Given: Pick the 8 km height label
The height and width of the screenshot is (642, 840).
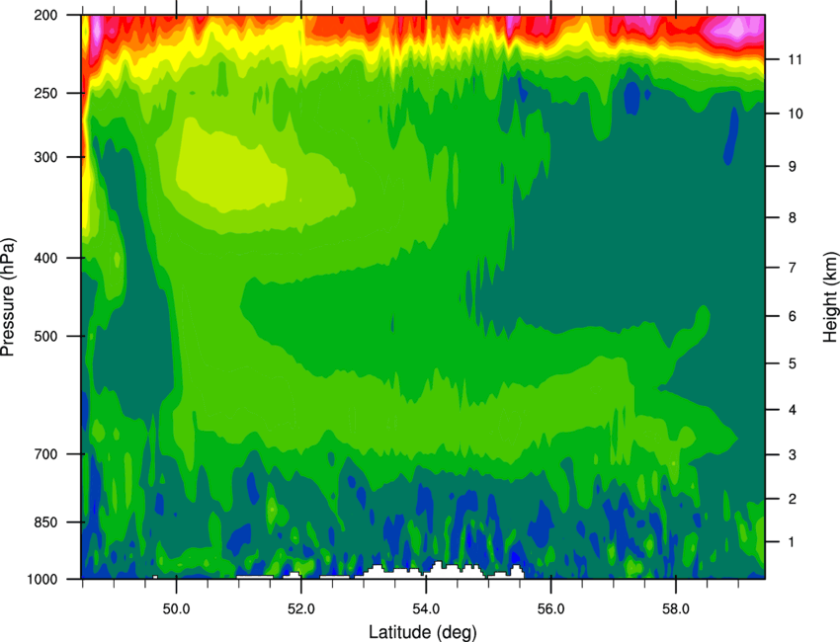Looking at the screenshot, I should [x=793, y=218].
